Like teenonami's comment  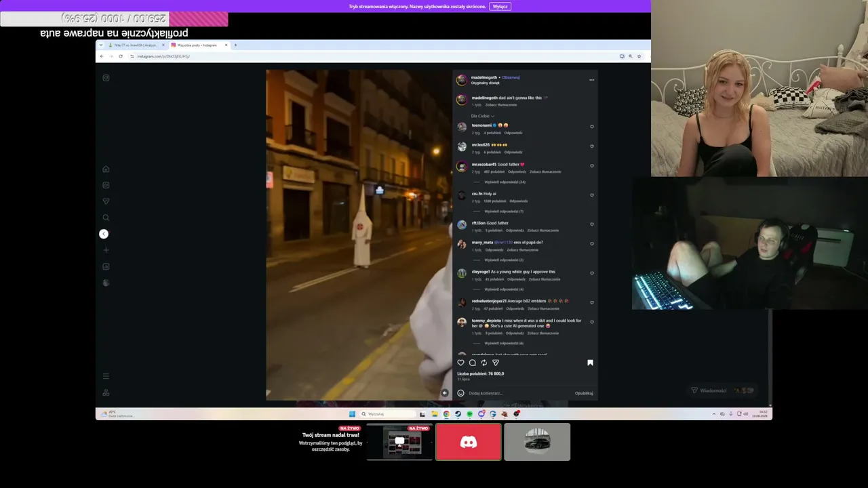[x=592, y=127]
